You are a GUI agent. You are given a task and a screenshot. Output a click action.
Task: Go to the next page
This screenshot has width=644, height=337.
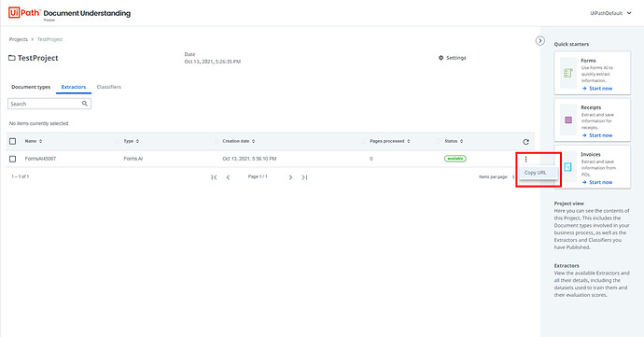pos(290,177)
